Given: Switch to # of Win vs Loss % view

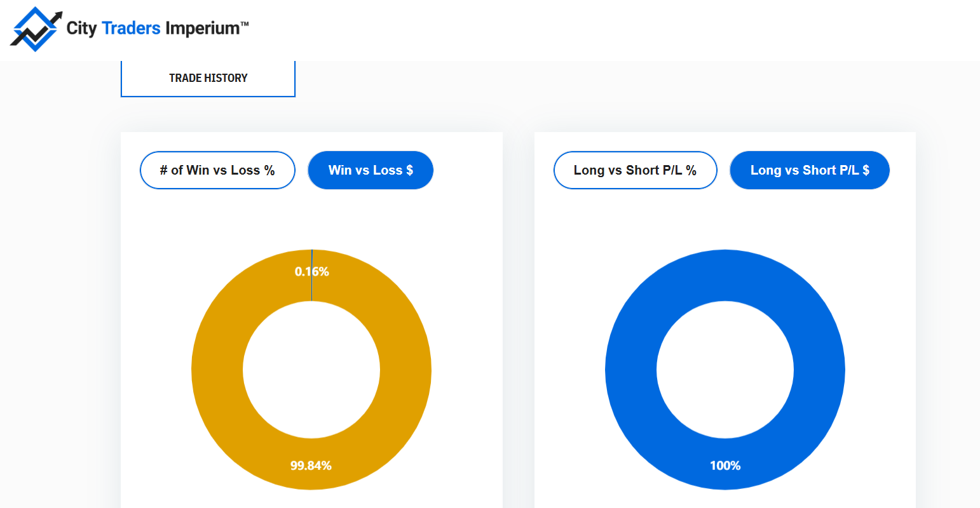Looking at the screenshot, I should 217,170.
